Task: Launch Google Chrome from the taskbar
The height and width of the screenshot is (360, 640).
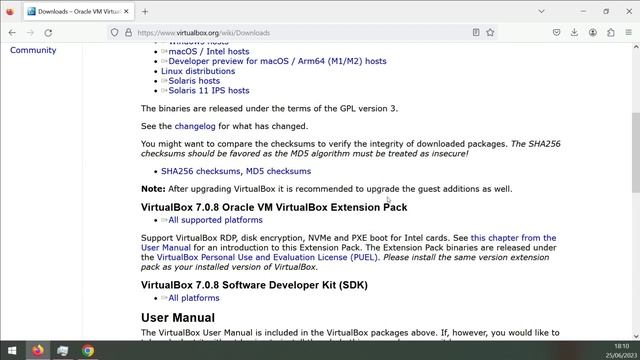Action: click(x=88, y=351)
